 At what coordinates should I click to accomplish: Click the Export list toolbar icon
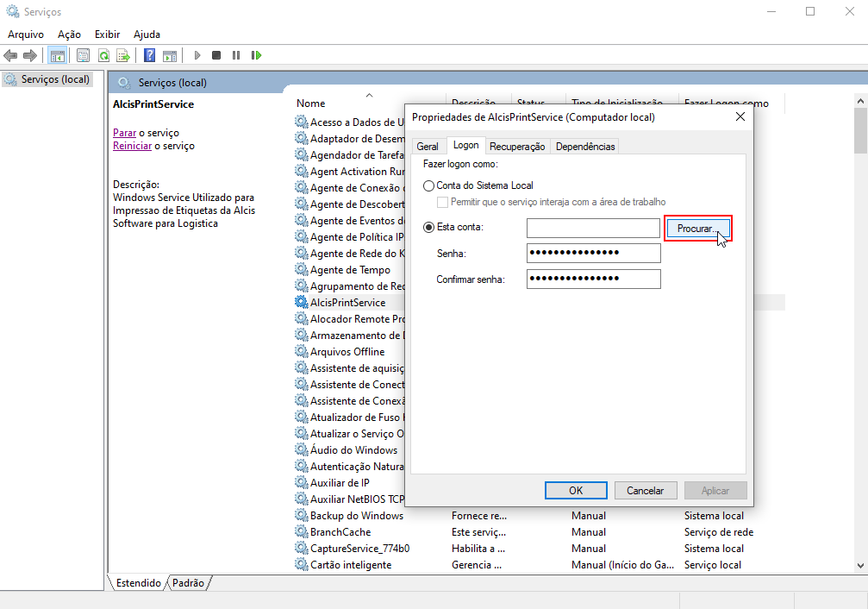point(123,55)
